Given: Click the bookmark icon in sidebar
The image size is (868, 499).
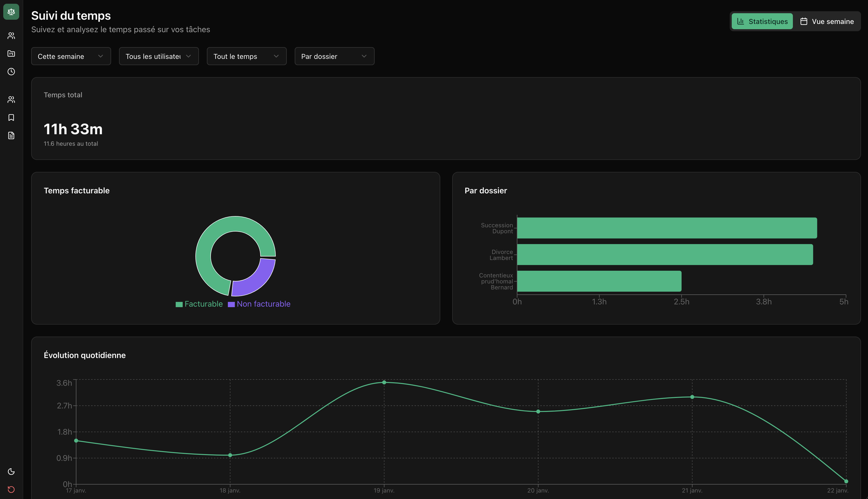Looking at the screenshot, I should 11,118.
